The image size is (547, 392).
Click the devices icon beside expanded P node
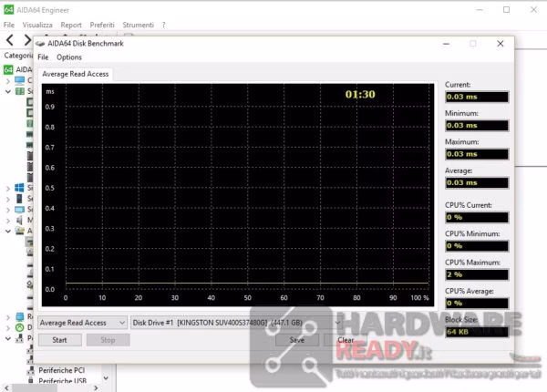tap(19, 338)
